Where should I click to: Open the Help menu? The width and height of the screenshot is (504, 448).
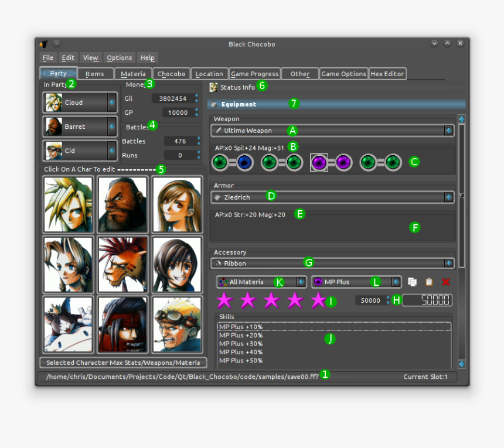point(147,58)
